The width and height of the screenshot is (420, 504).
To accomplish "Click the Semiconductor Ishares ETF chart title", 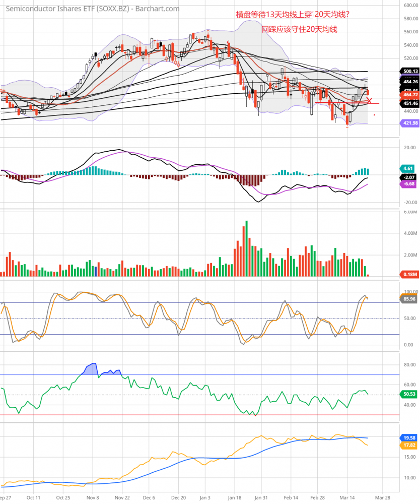I will [x=92, y=9].
